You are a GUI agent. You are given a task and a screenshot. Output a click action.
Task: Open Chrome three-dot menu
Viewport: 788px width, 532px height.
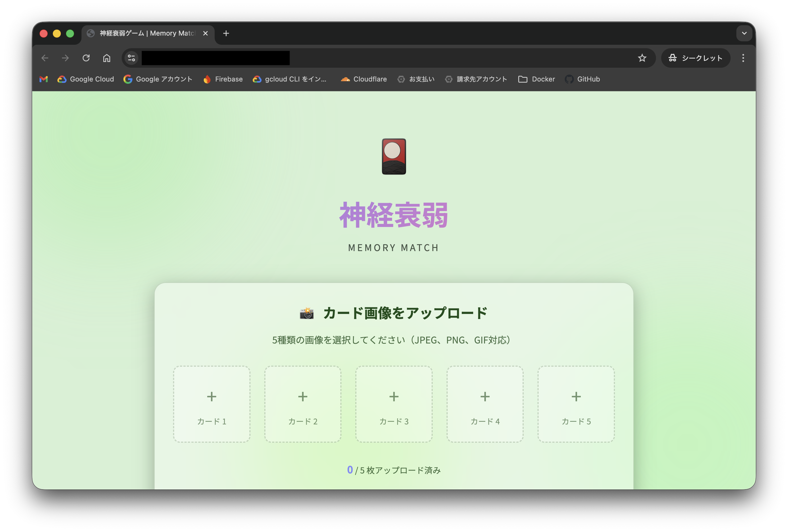coord(743,58)
